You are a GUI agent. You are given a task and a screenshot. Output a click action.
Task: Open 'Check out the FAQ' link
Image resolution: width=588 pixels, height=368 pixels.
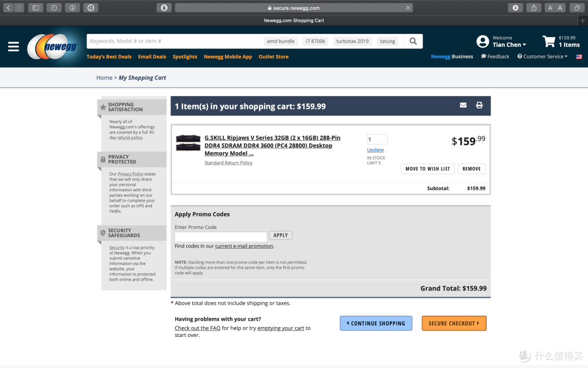point(197,328)
